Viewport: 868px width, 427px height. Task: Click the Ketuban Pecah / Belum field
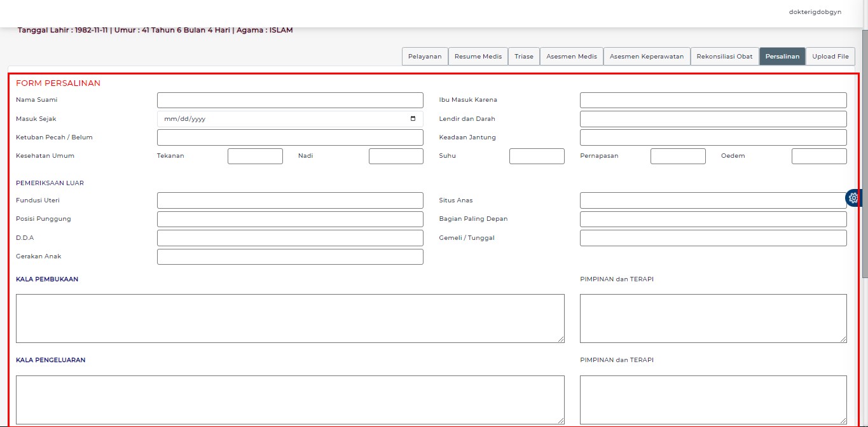(x=290, y=137)
